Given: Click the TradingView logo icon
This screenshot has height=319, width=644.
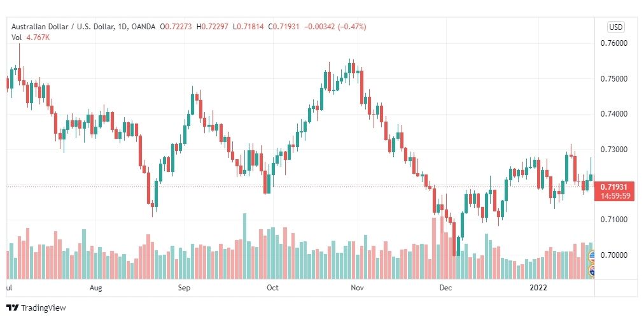Looking at the screenshot, I should (x=12, y=308).
